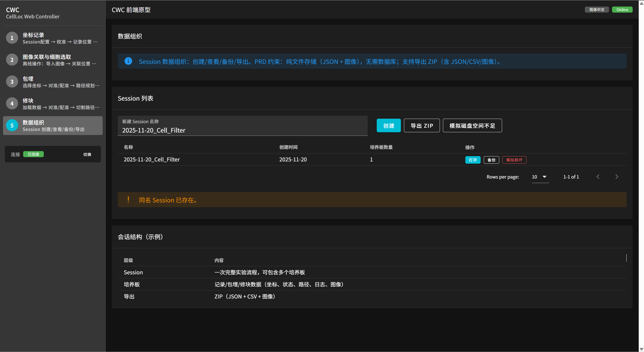Screen dimensions: 644x352
Task: Click the 备份 button in session row
Action: click(491, 160)
